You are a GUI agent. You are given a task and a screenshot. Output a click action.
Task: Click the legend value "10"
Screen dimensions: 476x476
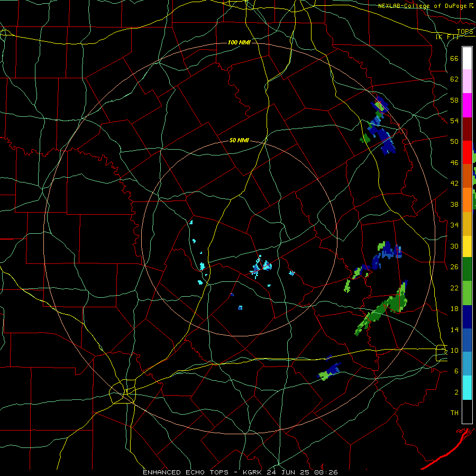pyautogui.click(x=454, y=351)
